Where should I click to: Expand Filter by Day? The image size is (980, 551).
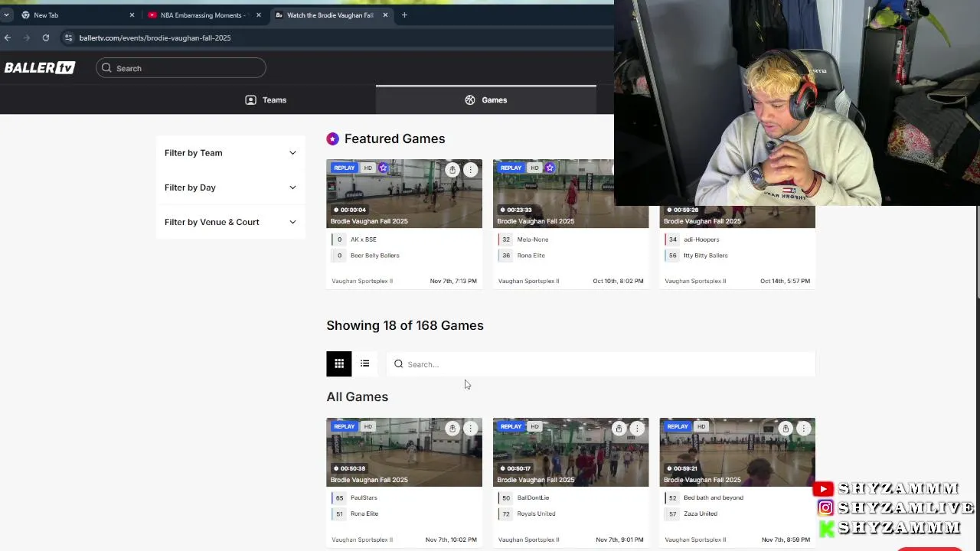[230, 187]
